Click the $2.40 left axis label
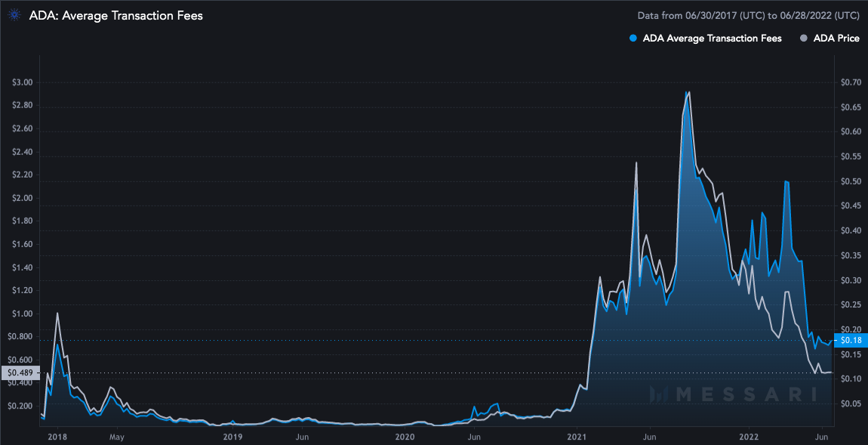The image size is (868, 445). (22, 152)
